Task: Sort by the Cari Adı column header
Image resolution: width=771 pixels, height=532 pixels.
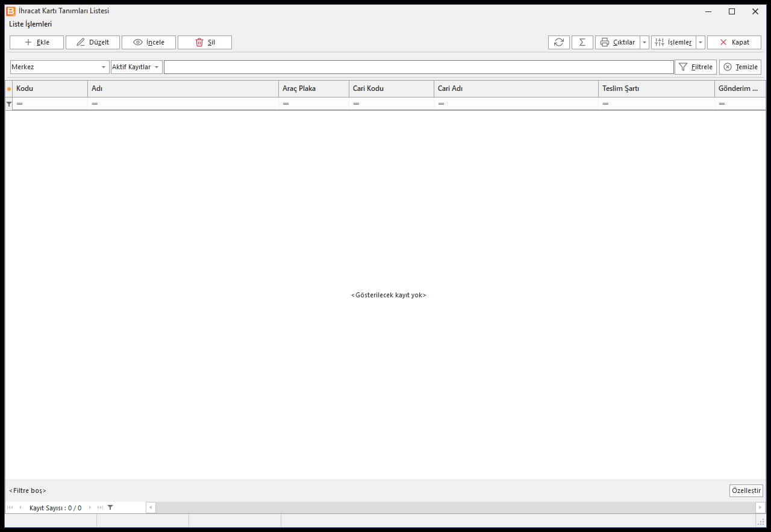Action: (516, 88)
